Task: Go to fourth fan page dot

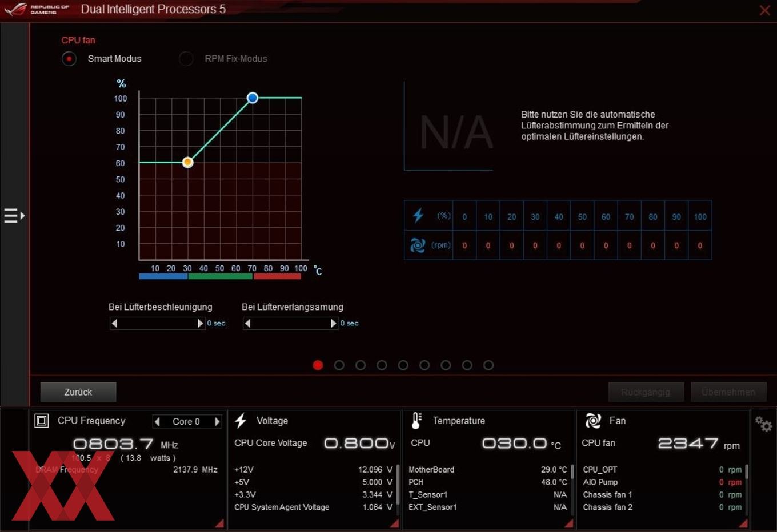Action: pos(382,365)
